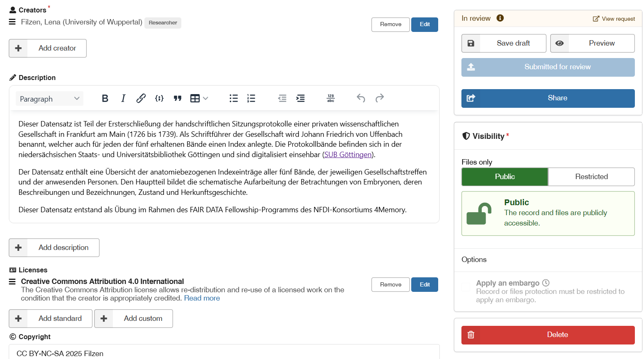This screenshot has height=359, width=644.
Task: Grab the license drag handle
Action: pyautogui.click(x=12, y=282)
